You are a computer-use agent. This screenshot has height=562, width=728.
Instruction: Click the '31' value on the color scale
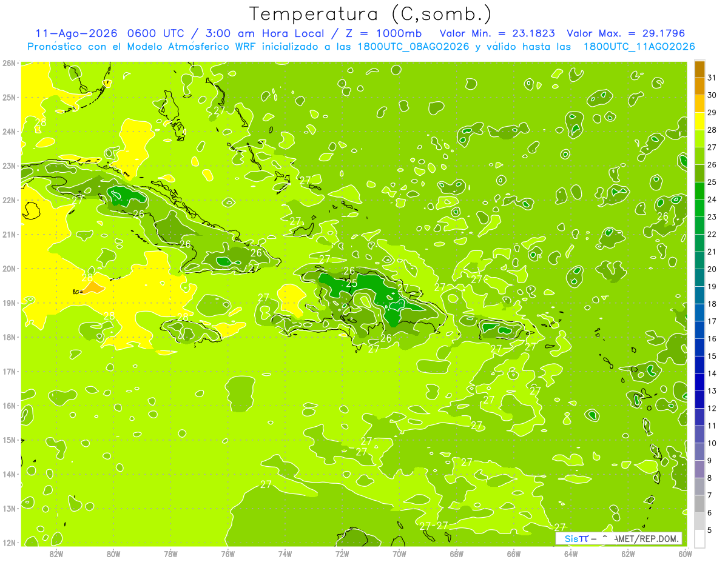(712, 78)
